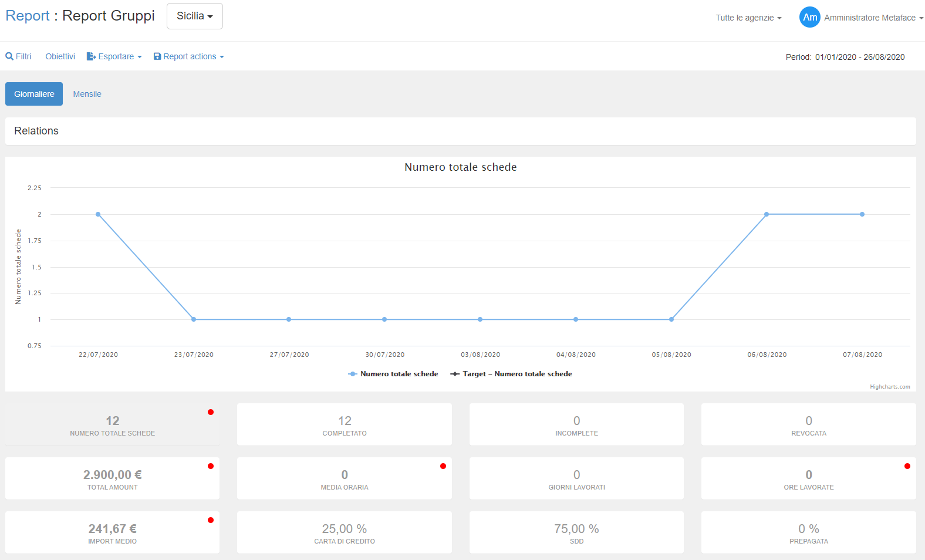Click the Report actions save icon
Image resolution: width=925 pixels, height=560 pixels.
pyautogui.click(x=157, y=57)
